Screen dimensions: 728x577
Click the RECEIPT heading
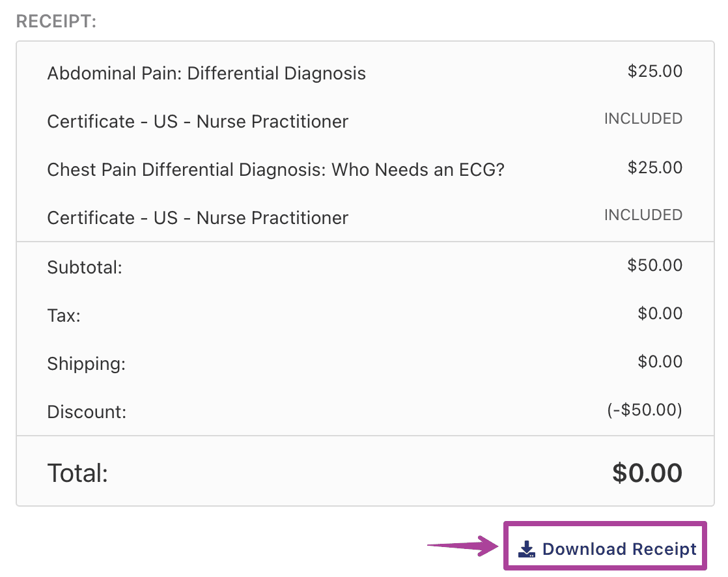(56, 21)
